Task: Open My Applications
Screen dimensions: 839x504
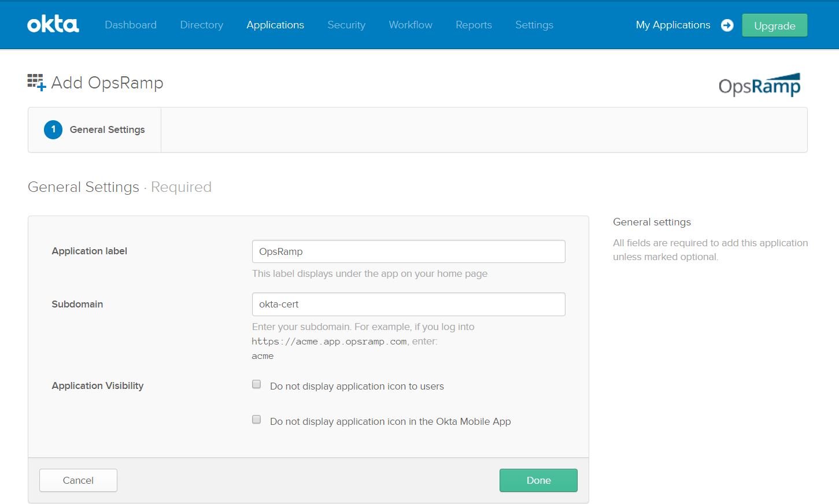Action: point(672,25)
